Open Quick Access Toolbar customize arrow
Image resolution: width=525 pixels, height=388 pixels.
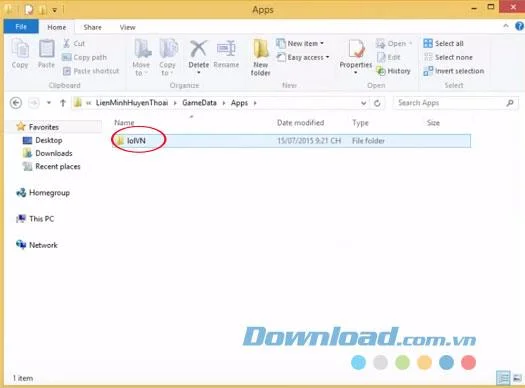54,10
